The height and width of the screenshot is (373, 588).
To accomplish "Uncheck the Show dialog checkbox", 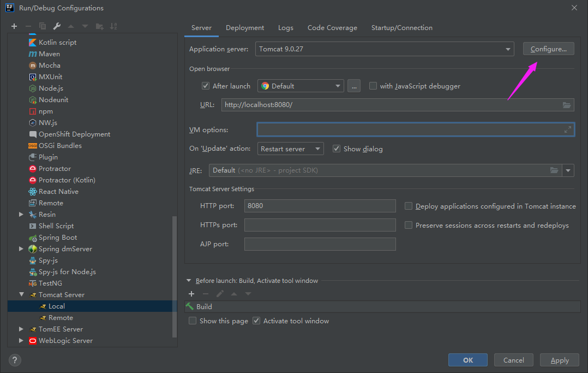I will point(337,149).
